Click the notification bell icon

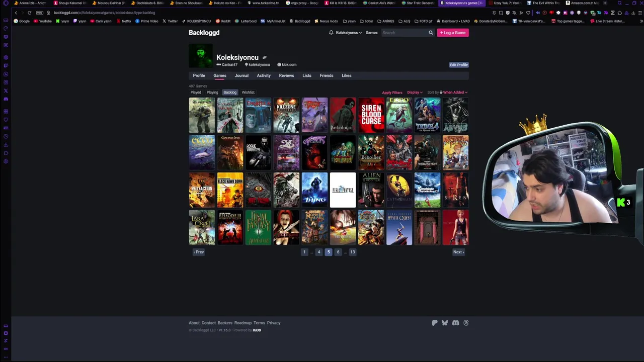tap(331, 33)
